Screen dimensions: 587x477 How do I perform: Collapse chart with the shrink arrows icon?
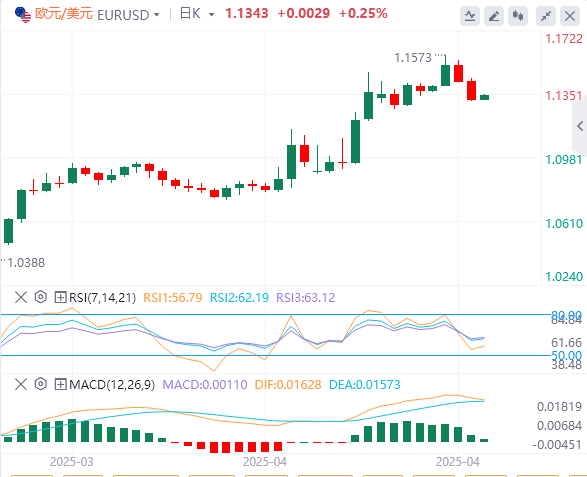(x=546, y=16)
